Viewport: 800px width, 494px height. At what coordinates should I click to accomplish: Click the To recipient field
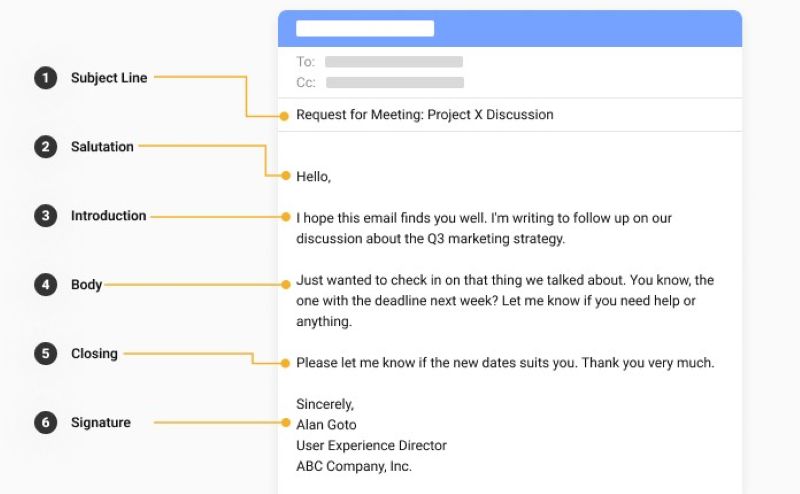[x=393, y=62]
